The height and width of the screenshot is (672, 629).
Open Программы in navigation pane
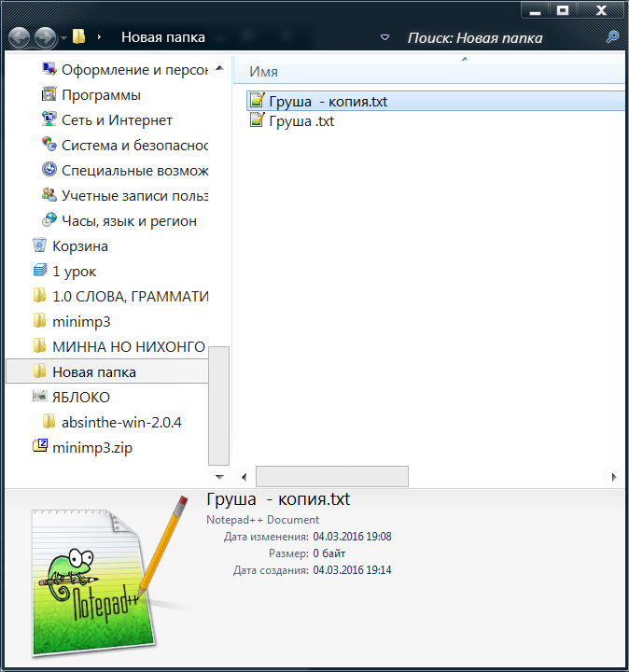pyautogui.click(x=101, y=94)
